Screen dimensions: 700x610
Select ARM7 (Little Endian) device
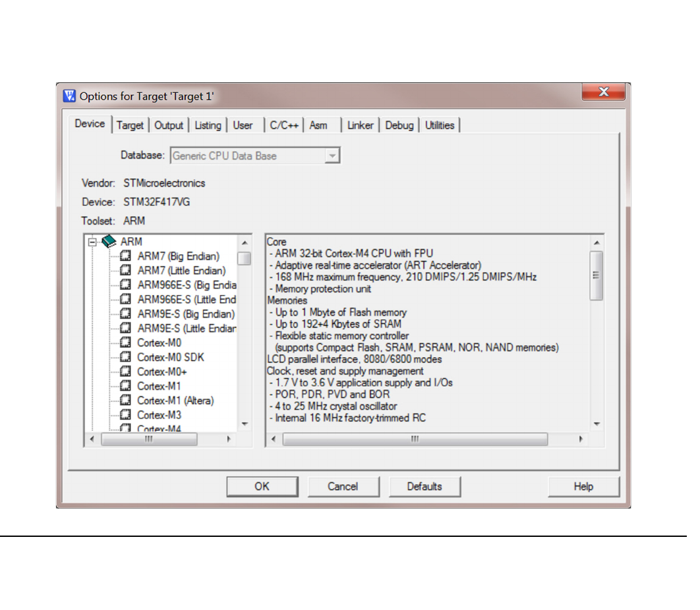click(x=182, y=271)
